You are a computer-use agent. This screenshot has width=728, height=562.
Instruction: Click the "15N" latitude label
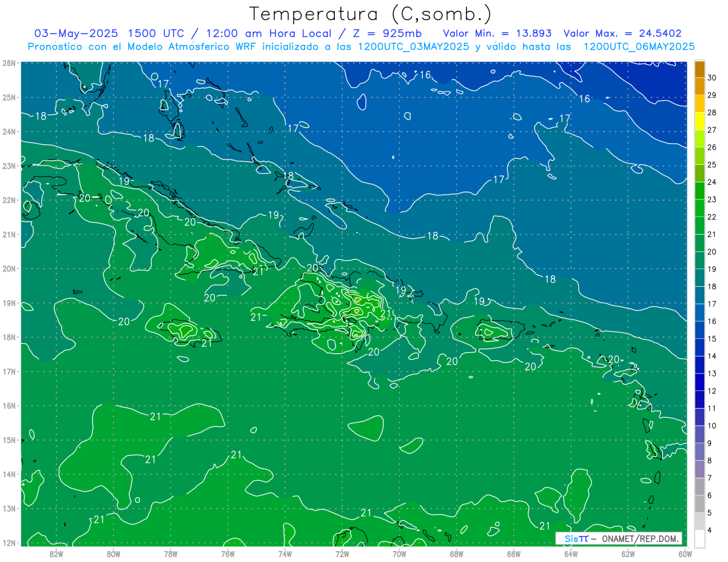tap(8, 440)
